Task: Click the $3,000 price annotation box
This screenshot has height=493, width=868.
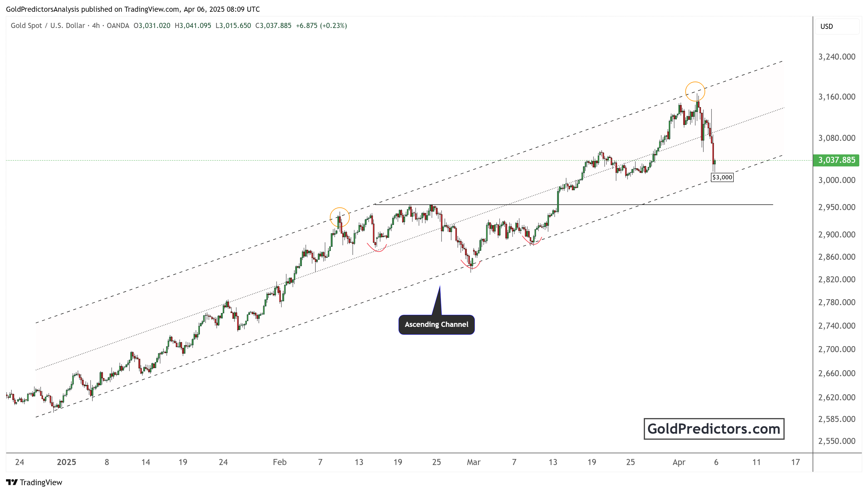Action: click(722, 177)
